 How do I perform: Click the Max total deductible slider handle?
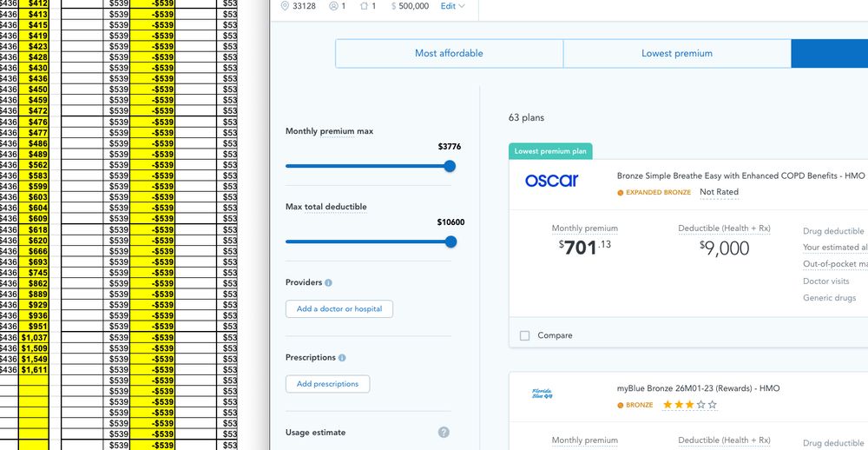450,242
